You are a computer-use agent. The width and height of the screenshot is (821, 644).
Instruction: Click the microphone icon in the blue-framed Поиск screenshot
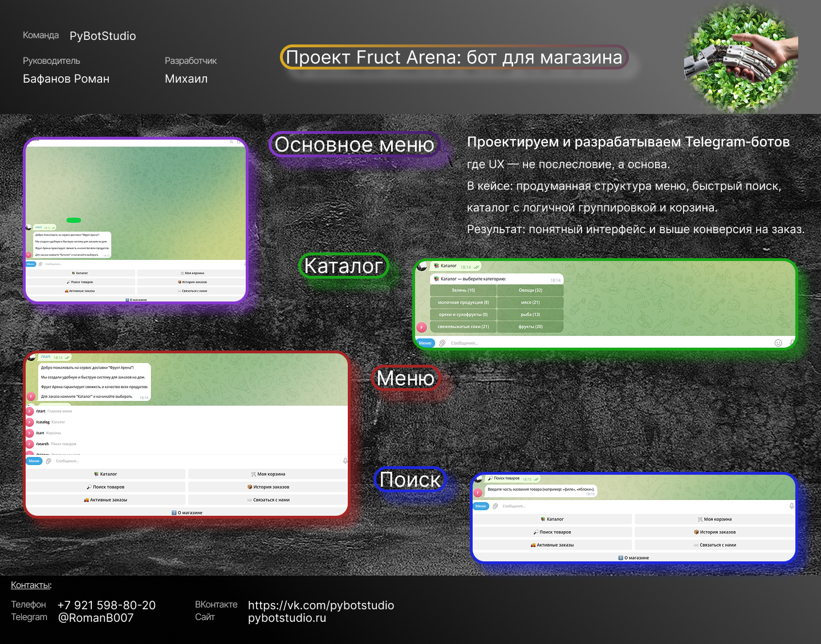(x=791, y=506)
